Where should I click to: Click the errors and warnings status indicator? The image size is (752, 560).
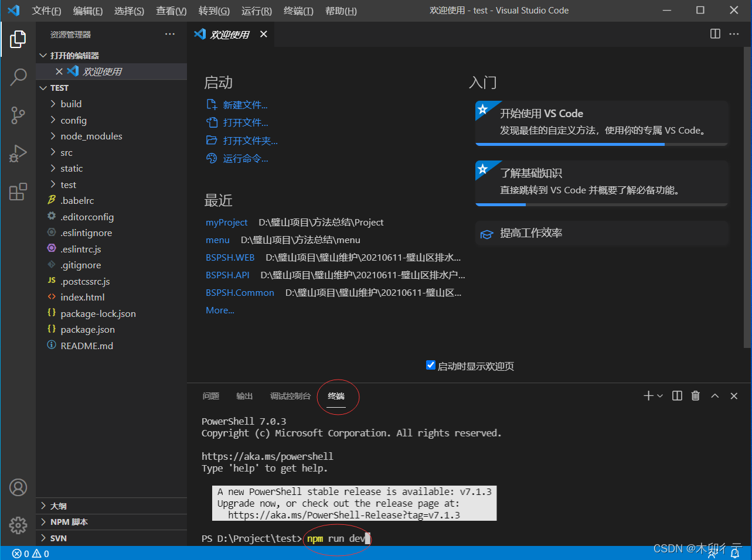(x=30, y=554)
